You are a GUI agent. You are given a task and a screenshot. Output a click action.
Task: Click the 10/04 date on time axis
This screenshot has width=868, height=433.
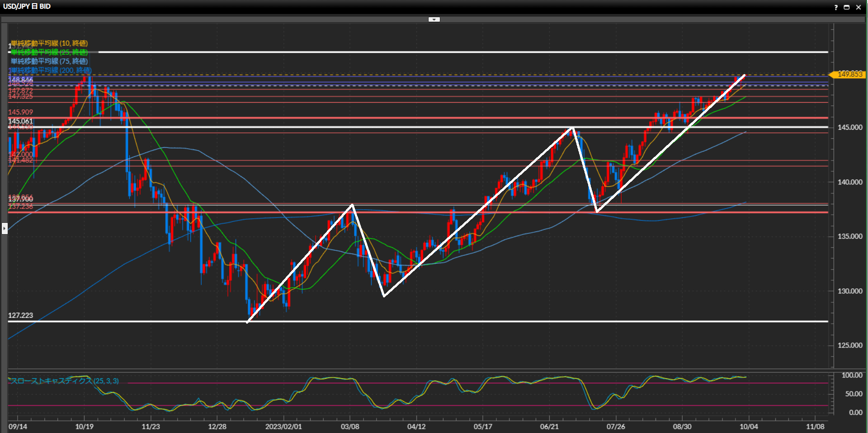749,426
